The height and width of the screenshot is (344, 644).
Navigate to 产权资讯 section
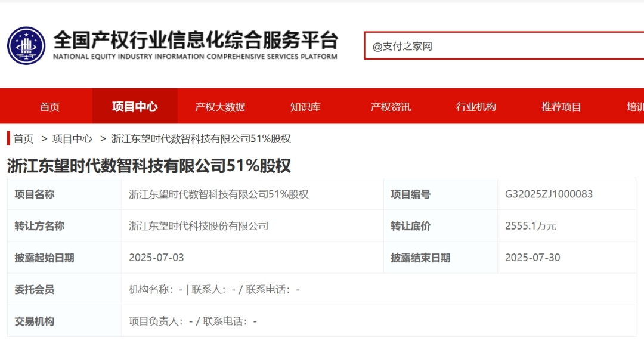(x=391, y=107)
